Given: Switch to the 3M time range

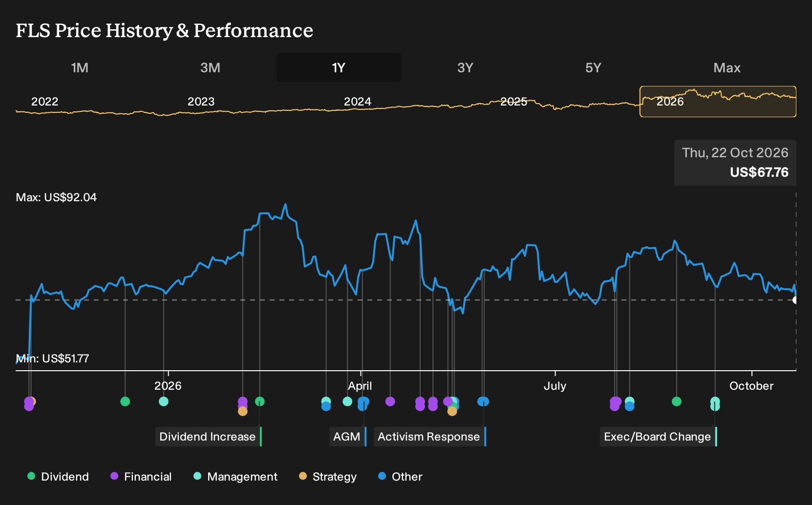Looking at the screenshot, I should tap(210, 67).
